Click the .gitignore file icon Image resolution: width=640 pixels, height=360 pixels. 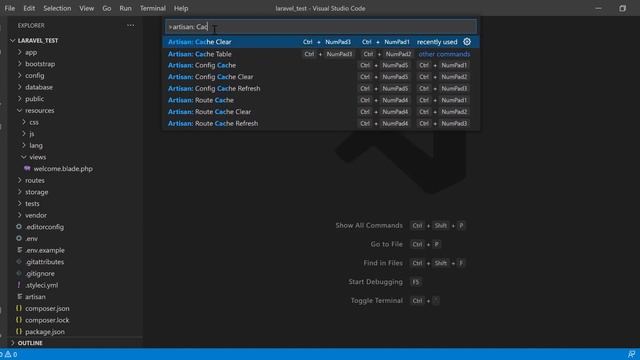coord(19,273)
